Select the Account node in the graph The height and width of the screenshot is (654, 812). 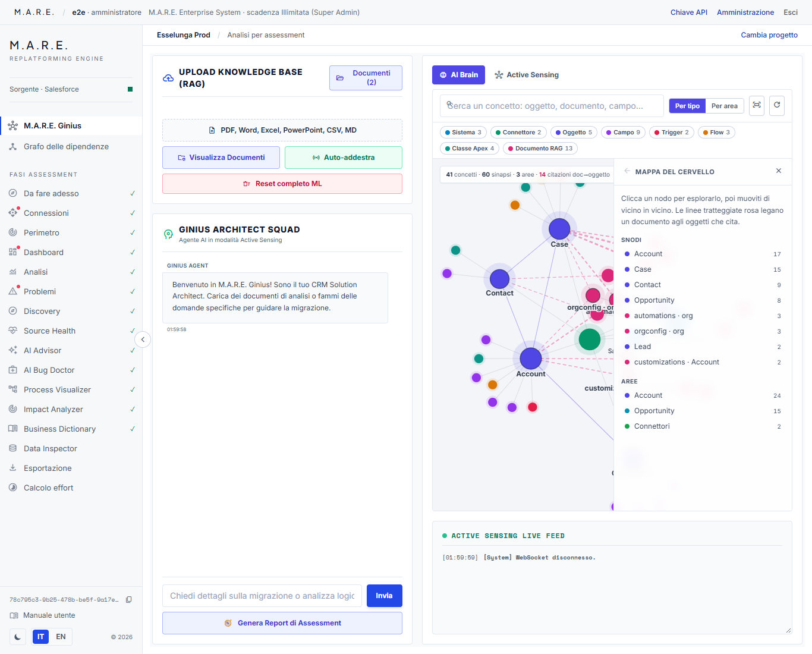click(531, 359)
